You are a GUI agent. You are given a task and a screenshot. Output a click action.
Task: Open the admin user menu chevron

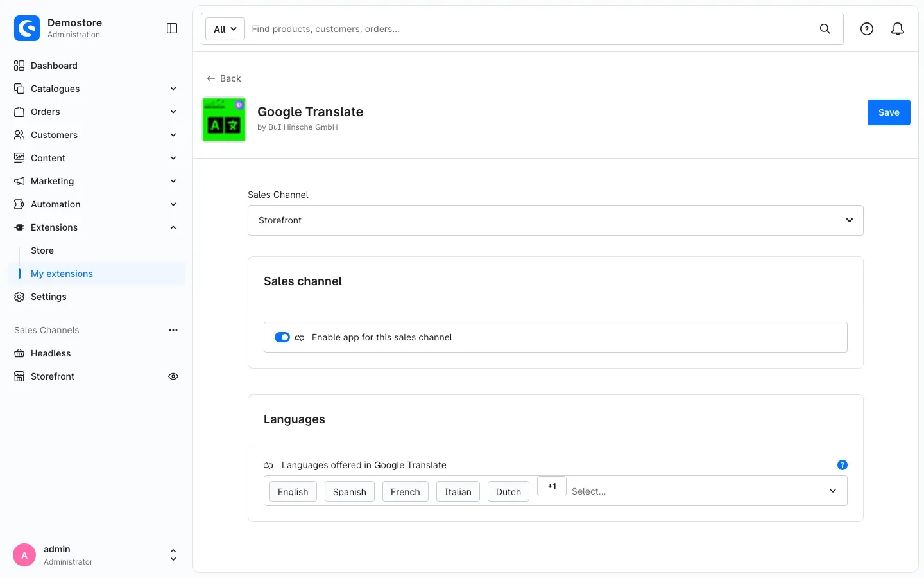173,555
